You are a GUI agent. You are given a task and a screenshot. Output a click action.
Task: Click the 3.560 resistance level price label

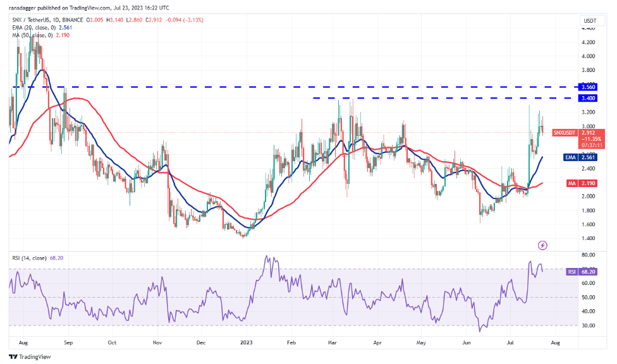[588, 86]
